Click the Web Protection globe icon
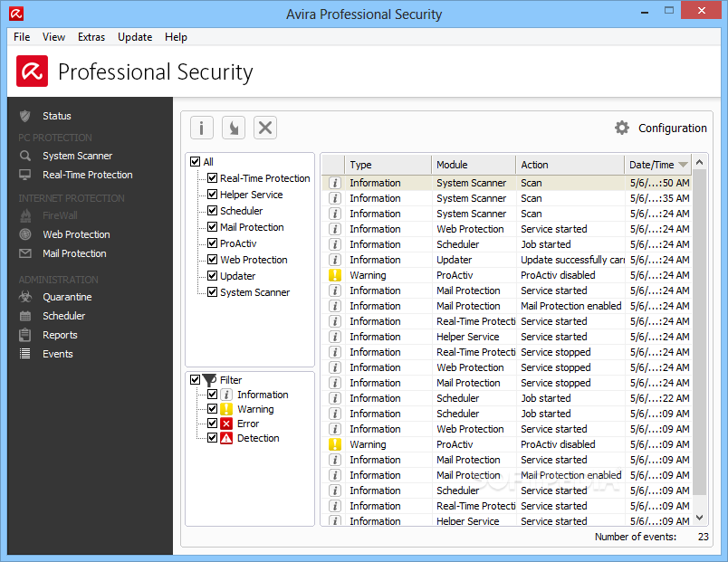This screenshot has width=728, height=562. [x=25, y=234]
